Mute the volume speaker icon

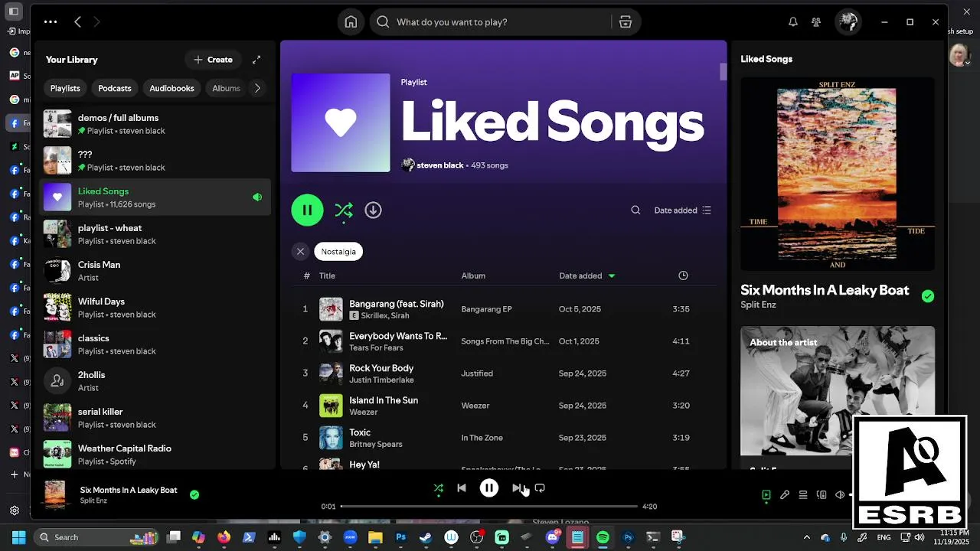[840, 495]
